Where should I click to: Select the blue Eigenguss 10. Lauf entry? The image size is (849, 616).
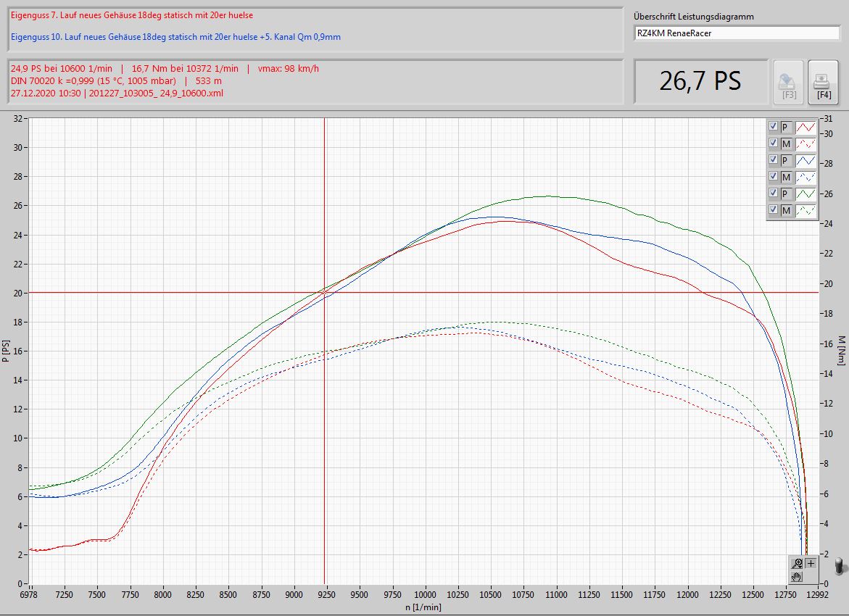[x=176, y=37]
